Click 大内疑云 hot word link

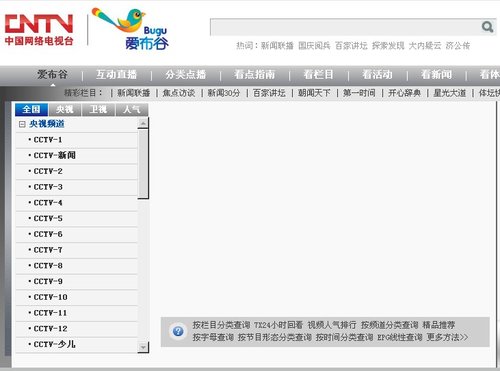pos(425,46)
